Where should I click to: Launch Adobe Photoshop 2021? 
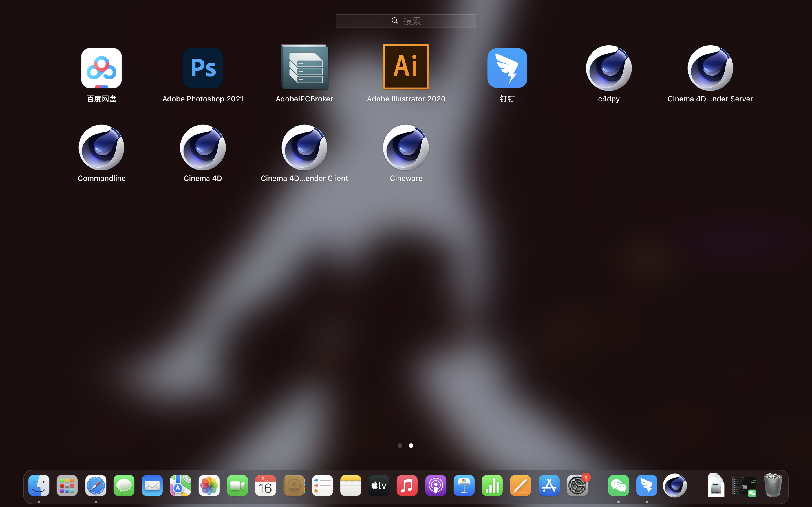203,68
